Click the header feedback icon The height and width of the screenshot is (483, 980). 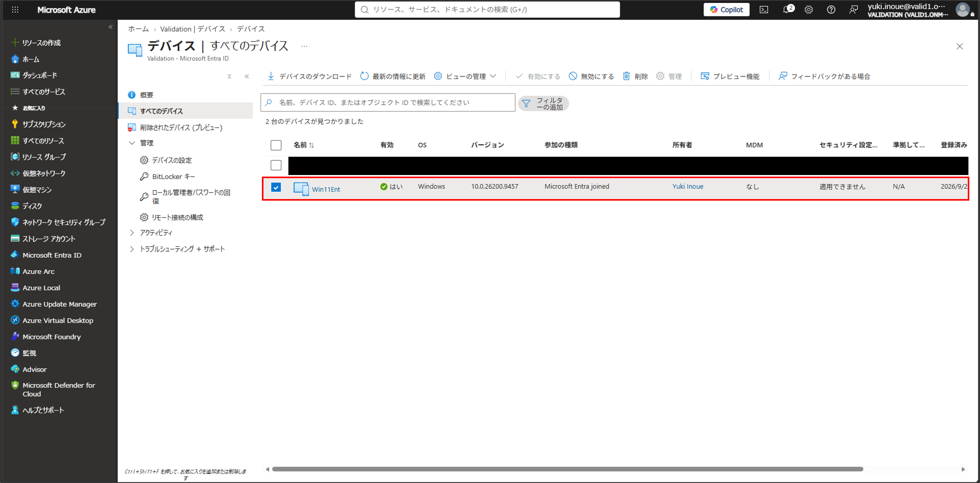click(x=853, y=10)
